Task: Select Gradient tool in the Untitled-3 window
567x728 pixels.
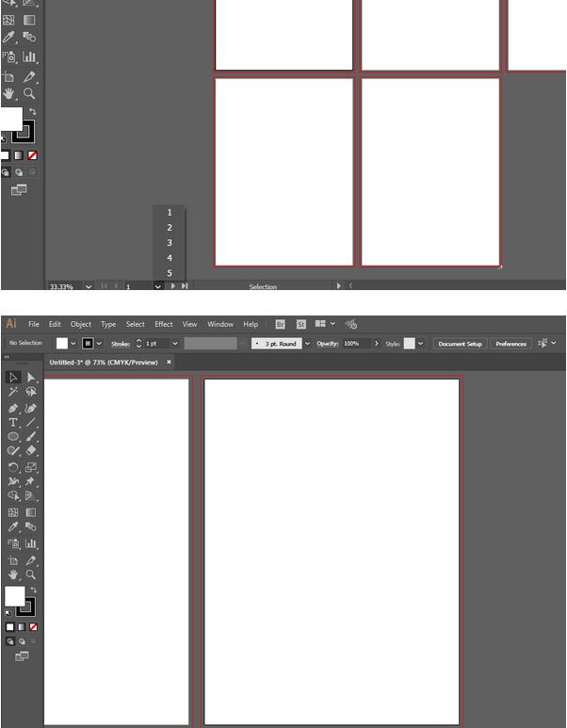Action: 31,512
